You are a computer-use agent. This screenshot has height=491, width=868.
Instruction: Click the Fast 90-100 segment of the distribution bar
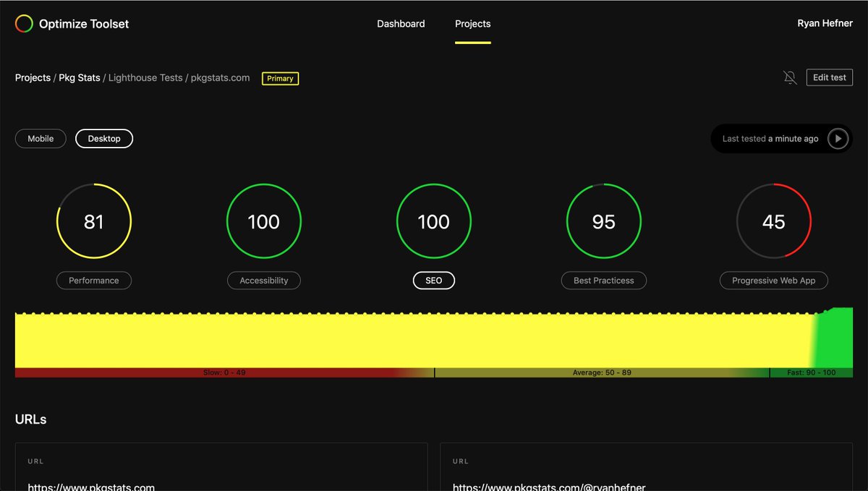point(812,372)
